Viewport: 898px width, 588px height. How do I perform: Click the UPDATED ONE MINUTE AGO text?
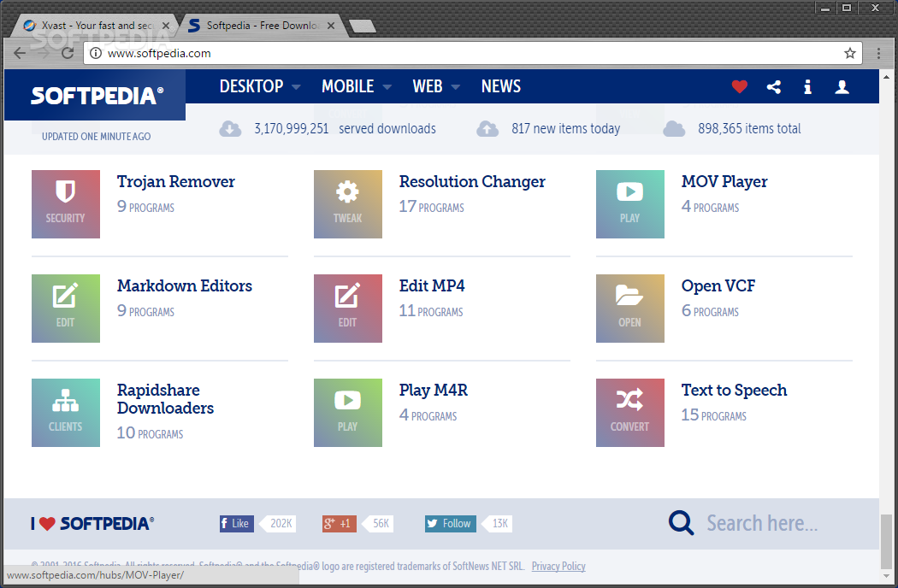pyautogui.click(x=96, y=136)
